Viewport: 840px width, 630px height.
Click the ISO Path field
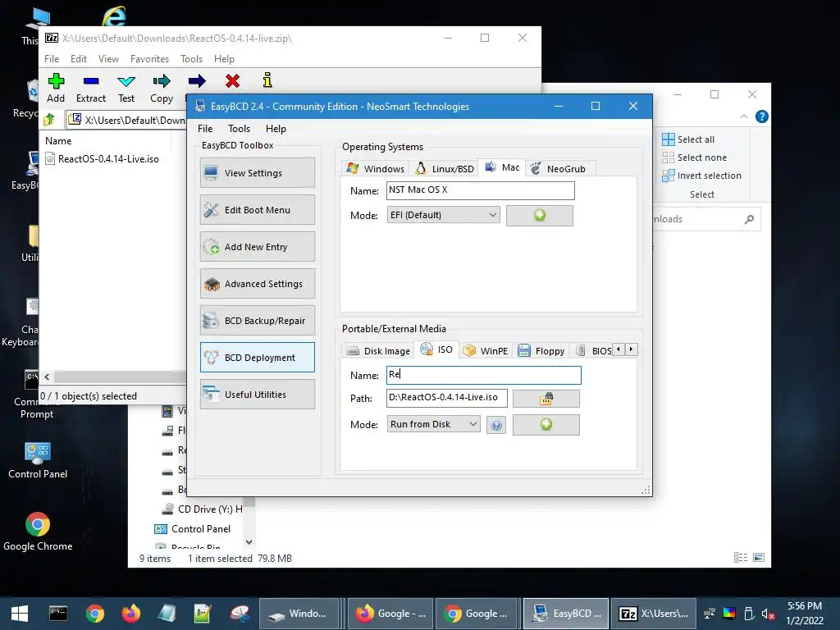[x=446, y=398]
